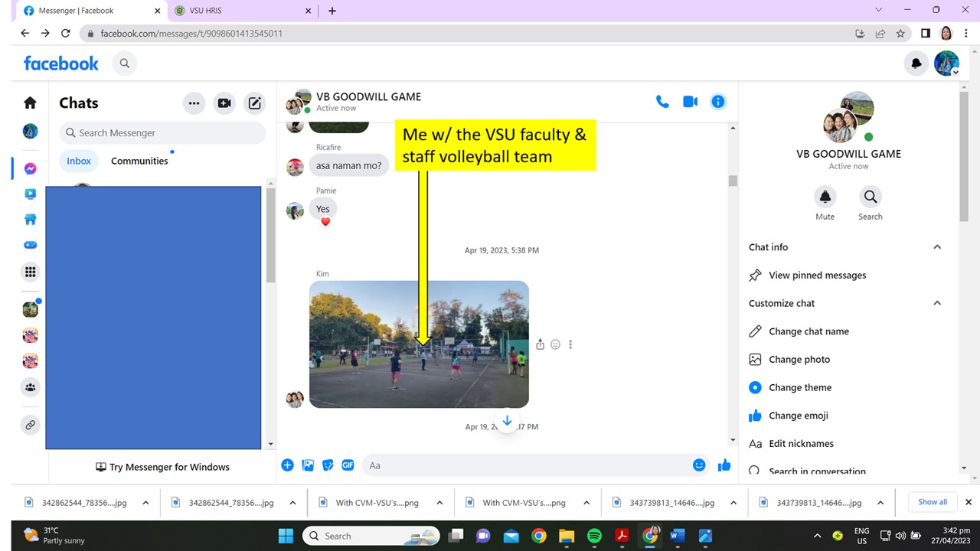Screen dimensions: 980x551
Task: Start a voice call in VB GOODWILL GAME
Action: pos(662,102)
